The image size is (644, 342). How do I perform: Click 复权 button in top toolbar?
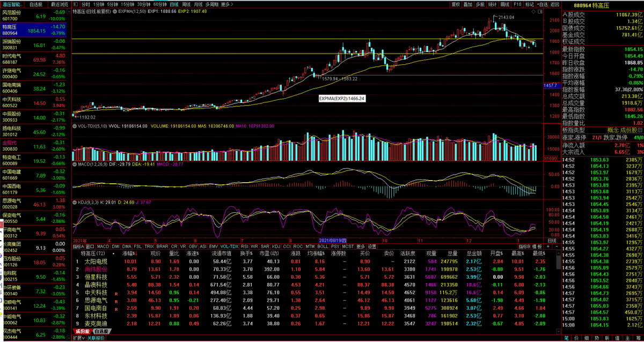click(x=456, y=4)
